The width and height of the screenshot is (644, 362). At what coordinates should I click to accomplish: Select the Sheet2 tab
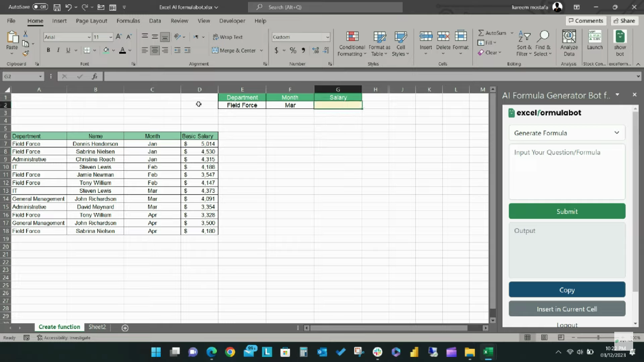point(97,327)
